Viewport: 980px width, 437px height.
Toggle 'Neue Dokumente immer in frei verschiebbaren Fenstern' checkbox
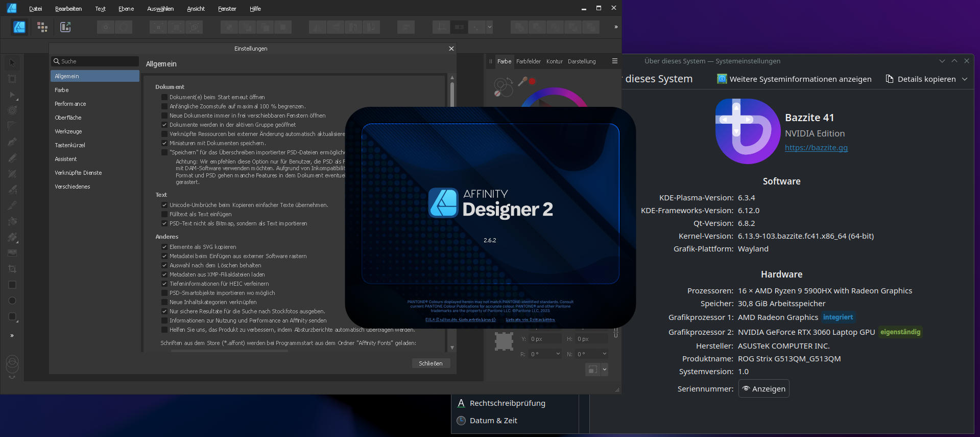164,116
